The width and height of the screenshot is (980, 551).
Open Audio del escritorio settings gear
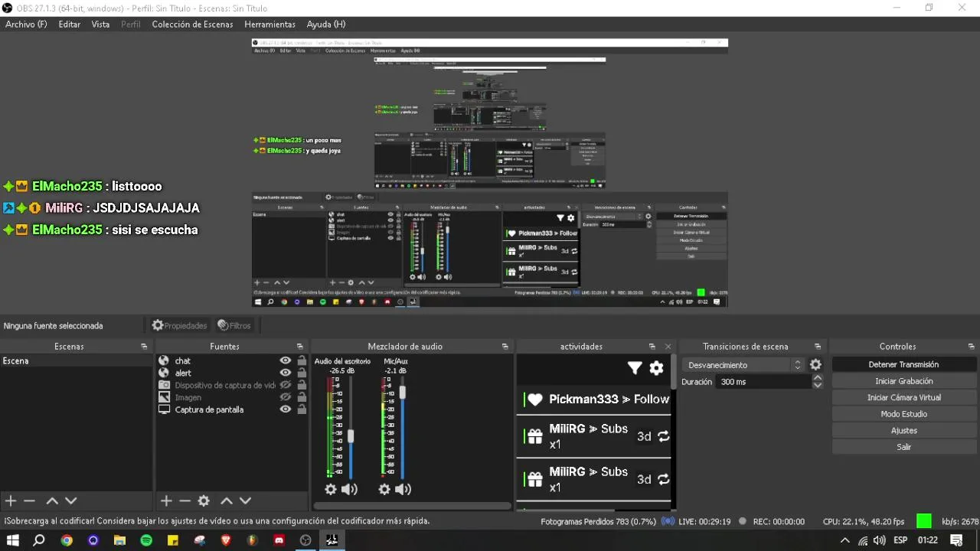(x=331, y=489)
